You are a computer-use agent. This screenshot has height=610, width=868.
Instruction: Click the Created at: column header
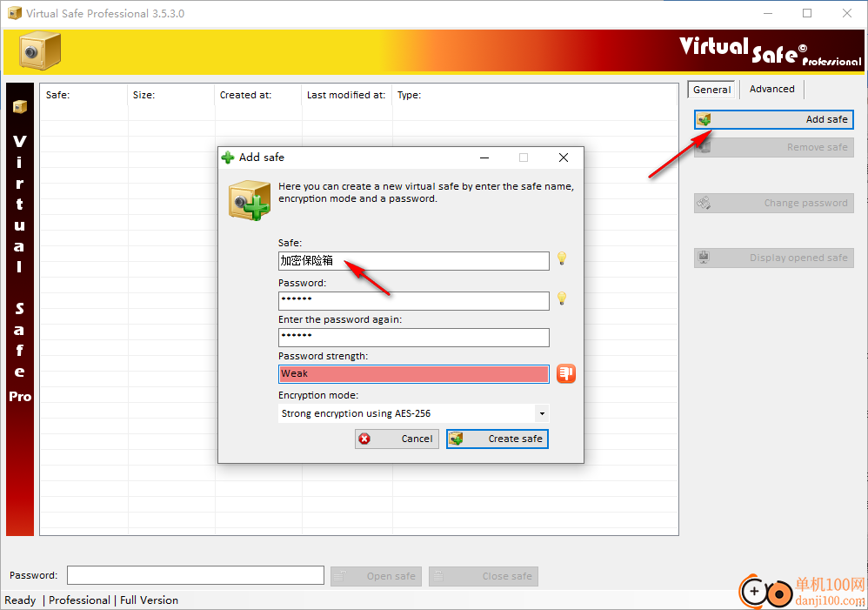tap(258, 95)
